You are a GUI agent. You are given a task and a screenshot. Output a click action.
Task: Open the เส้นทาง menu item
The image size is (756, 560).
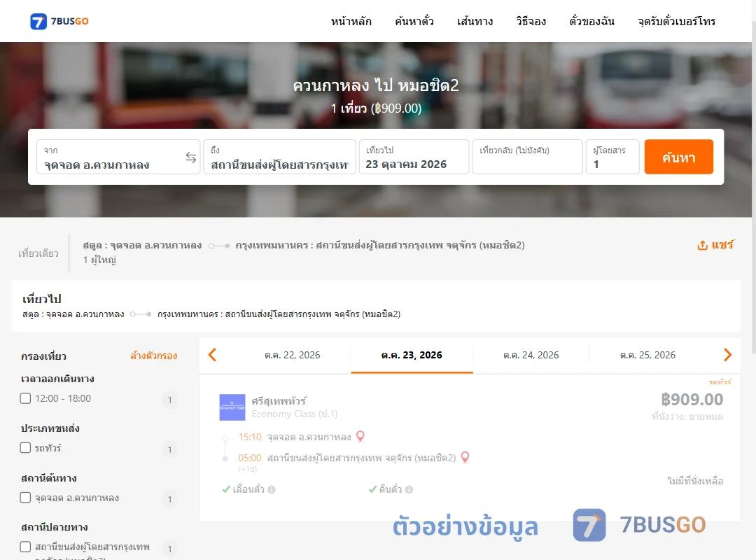click(x=475, y=21)
